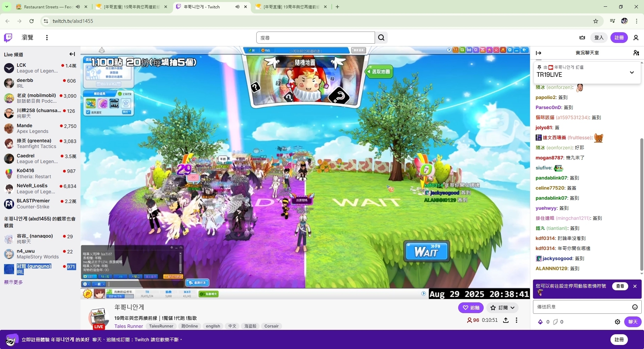Mute the Restaurant Streets browser tab
644x349 pixels.
coord(78,7)
